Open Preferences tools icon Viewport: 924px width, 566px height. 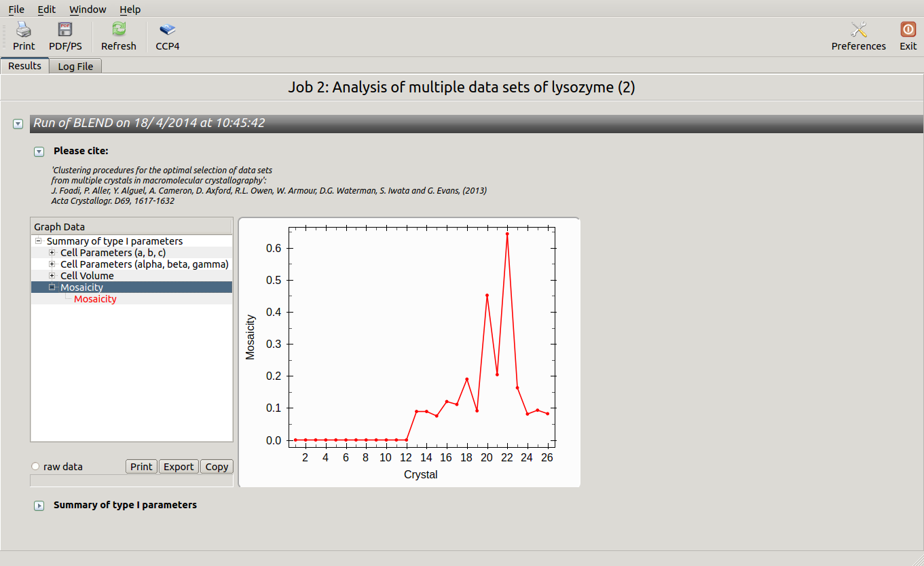pos(858,30)
